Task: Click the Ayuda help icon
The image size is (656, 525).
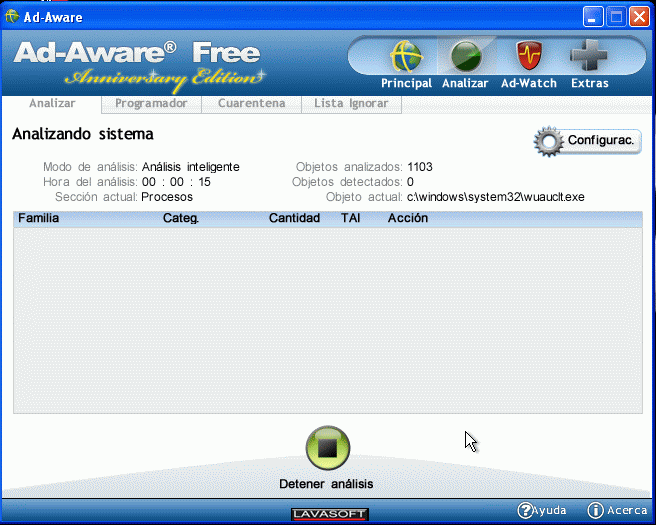Action: [525, 510]
